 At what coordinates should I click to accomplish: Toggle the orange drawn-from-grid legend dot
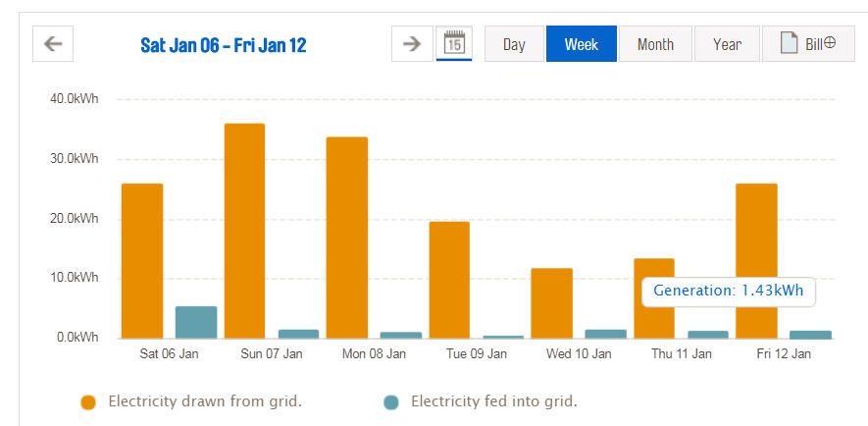pyautogui.click(x=88, y=401)
